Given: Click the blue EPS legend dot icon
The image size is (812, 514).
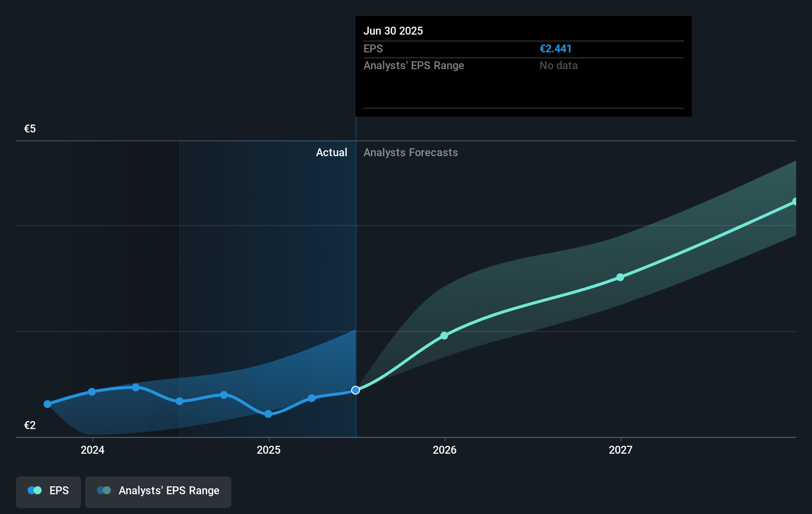Looking at the screenshot, I should tap(31, 490).
